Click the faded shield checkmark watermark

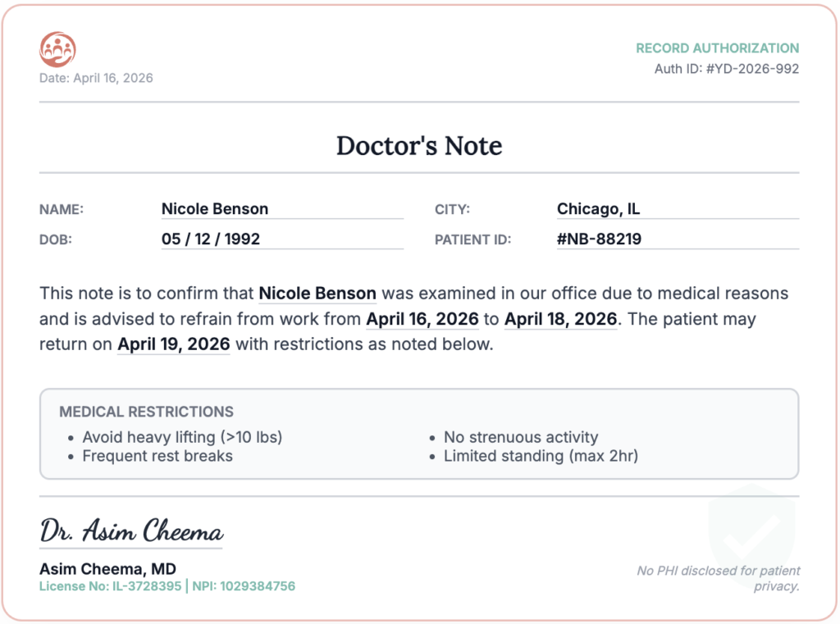pos(751,529)
